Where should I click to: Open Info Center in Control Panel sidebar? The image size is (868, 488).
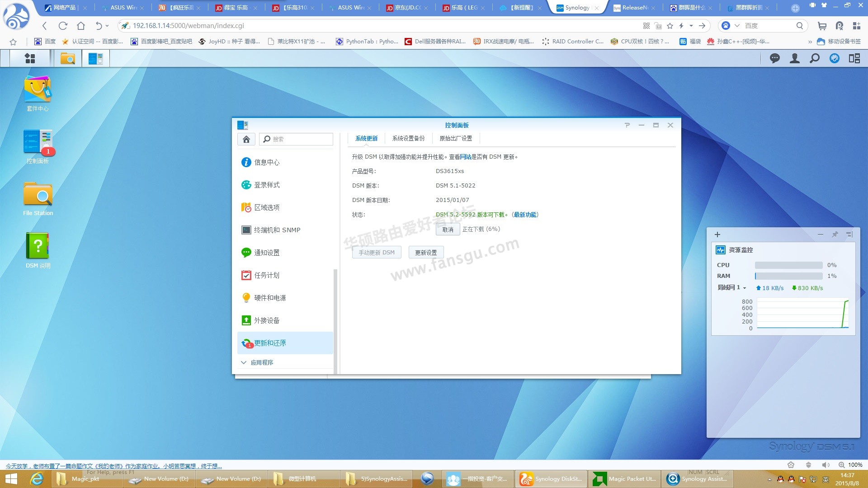(x=285, y=162)
